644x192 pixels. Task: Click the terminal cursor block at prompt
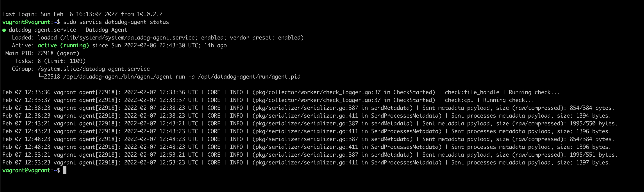65,170
